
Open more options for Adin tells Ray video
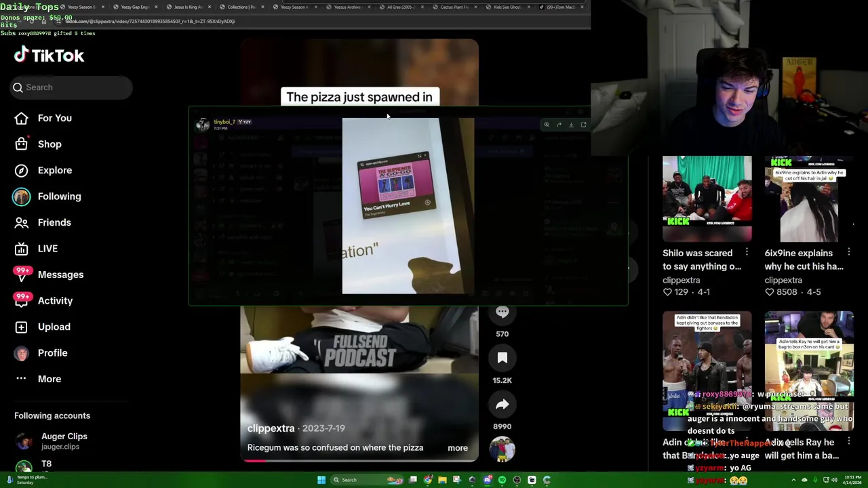[x=848, y=442]
